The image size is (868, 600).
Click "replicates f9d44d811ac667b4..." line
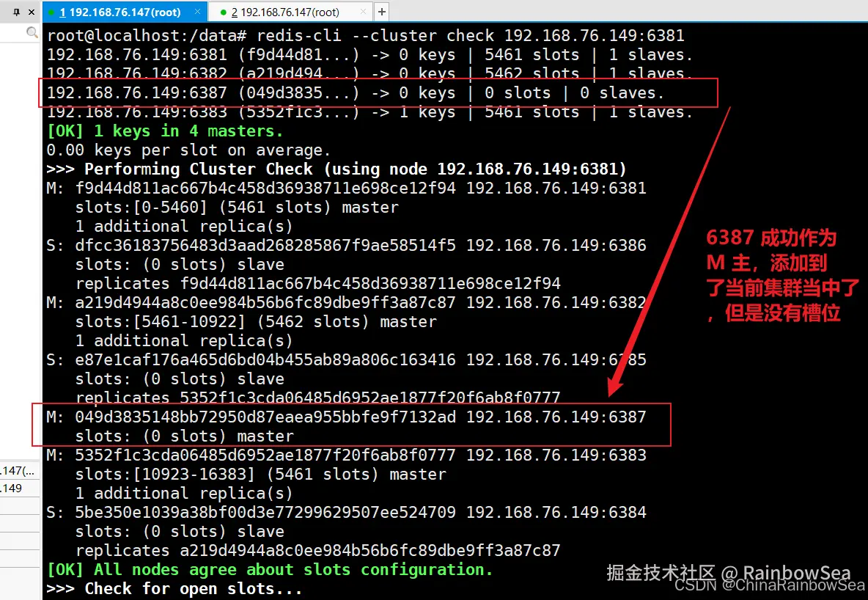click(318, 284)
